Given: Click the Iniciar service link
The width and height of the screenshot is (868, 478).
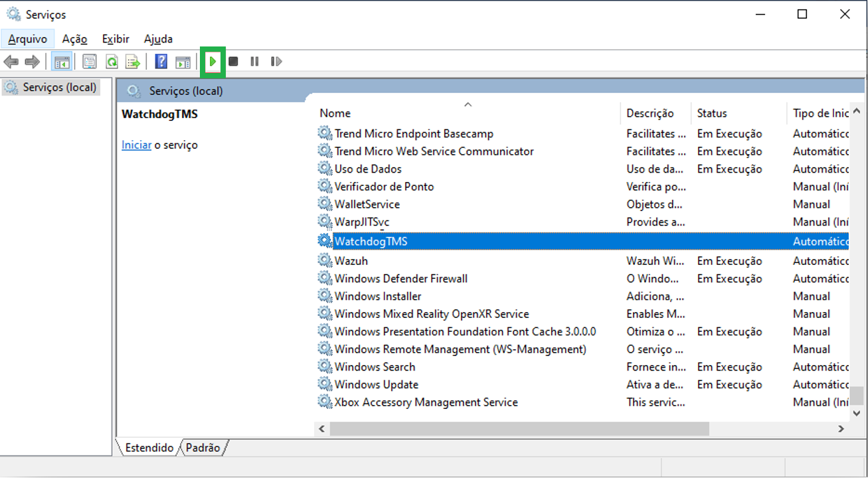Looking at the screenshot, I should (136, 145).
